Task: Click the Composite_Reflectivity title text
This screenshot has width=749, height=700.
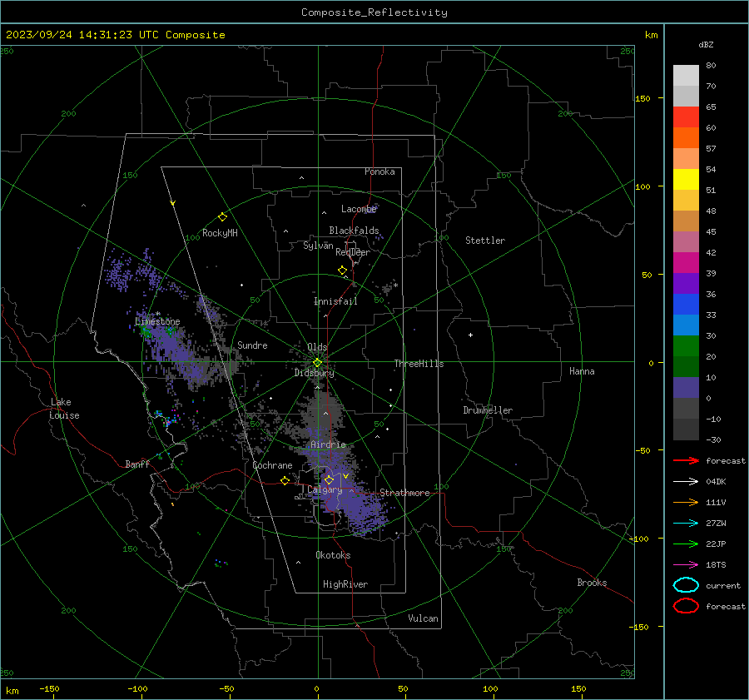Action: 374,12
